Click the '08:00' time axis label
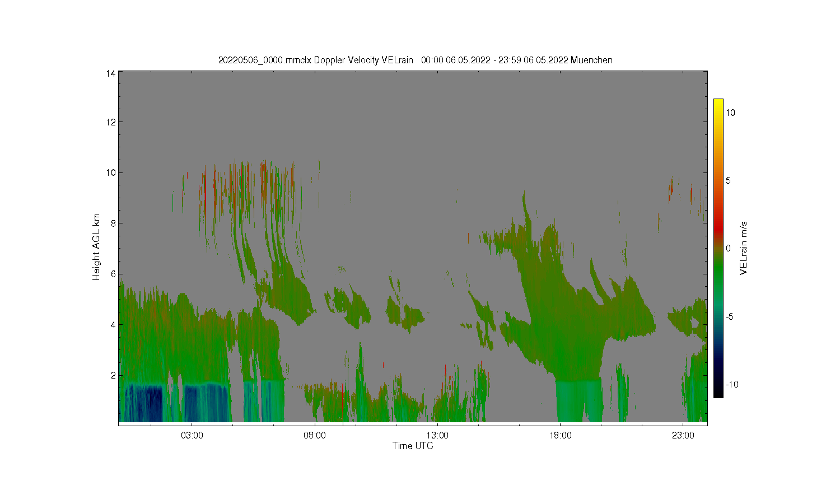840x504 pixels. 315,436
